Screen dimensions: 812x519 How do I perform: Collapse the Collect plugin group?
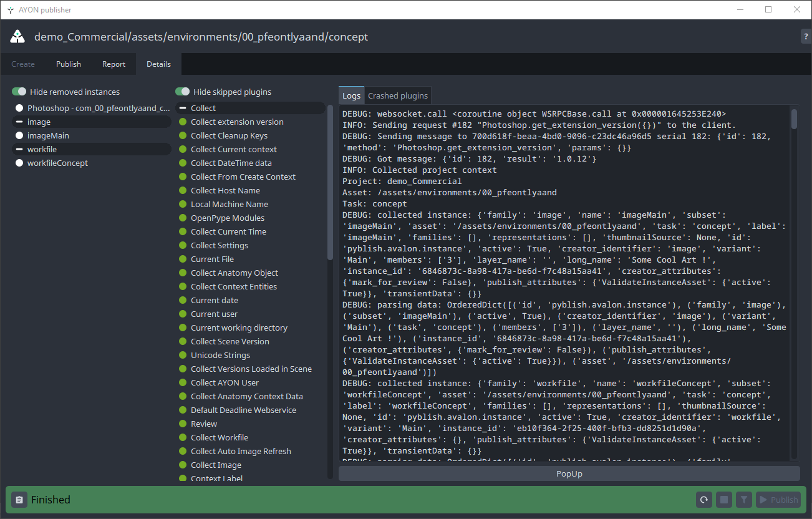tap(183, 109)
